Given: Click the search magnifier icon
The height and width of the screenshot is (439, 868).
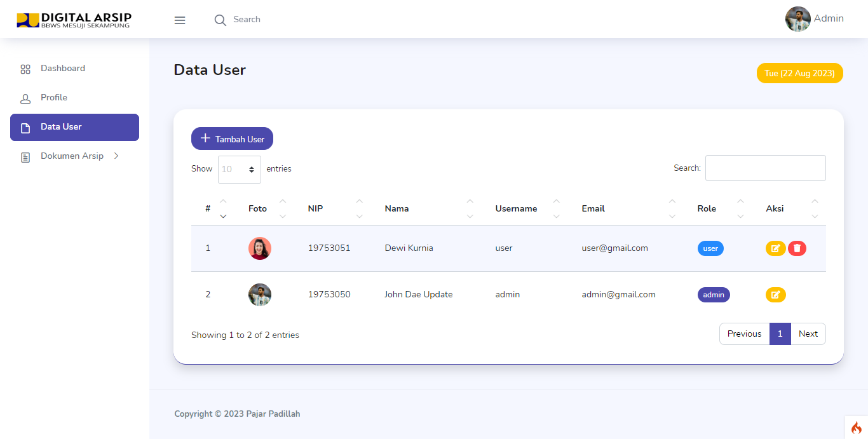Looking at the screenshot, I should click(x=220, y=20).
